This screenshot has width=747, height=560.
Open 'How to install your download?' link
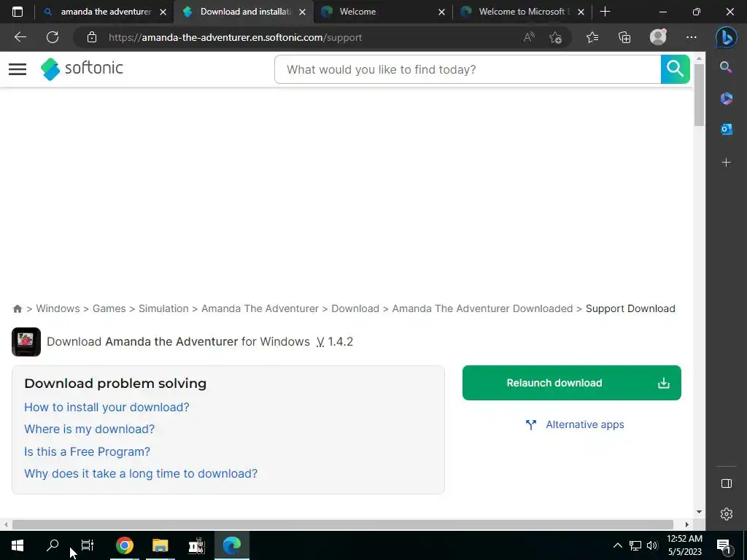(107, 407)
